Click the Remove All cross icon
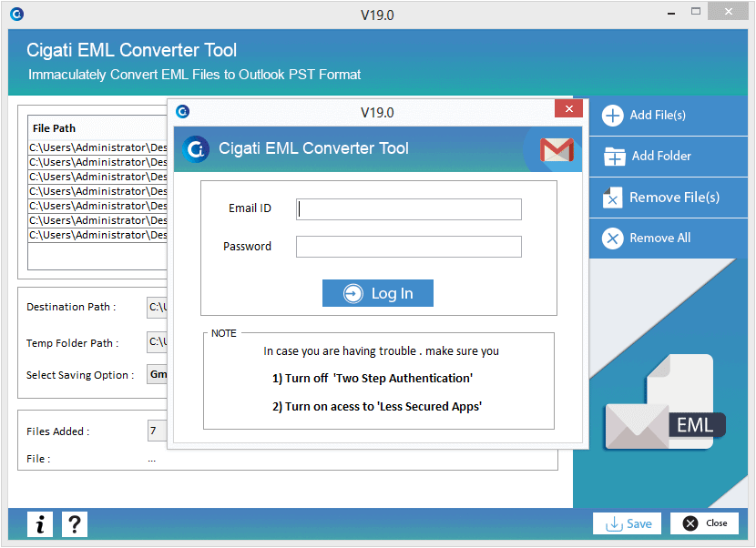This screenshot has width=756, height=548. [x=612, y=238]
